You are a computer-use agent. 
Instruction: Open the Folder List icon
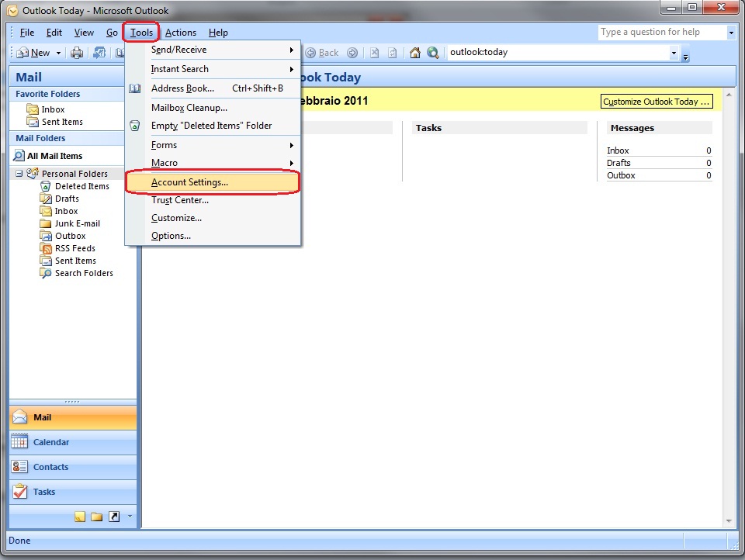point(97,517)
